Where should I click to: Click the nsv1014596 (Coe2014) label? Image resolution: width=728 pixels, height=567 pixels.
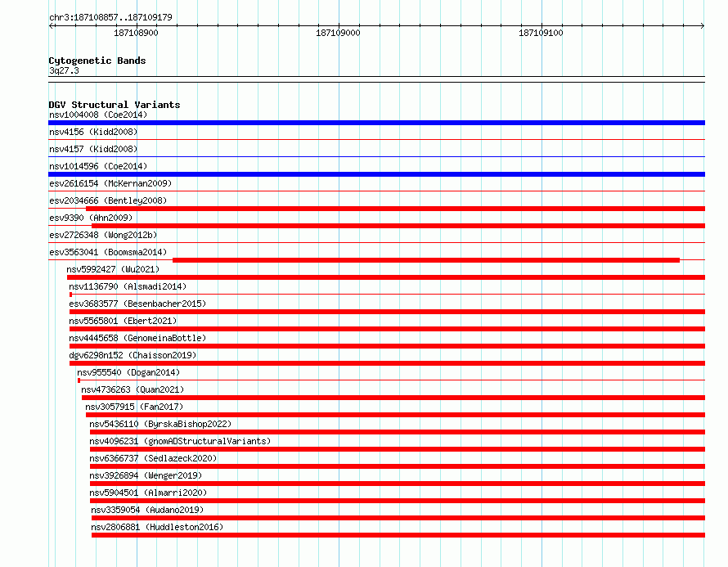pyautogui.click(x=98, y=166)
